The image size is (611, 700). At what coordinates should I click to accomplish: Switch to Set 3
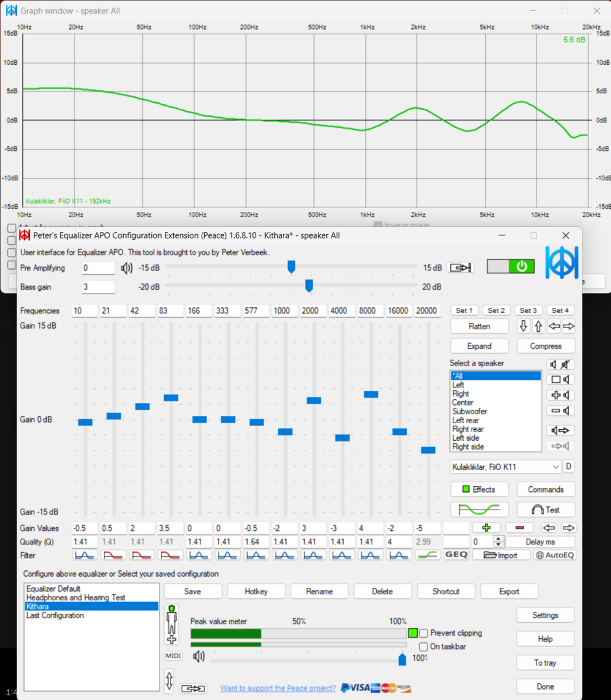[x=528, y=310]
